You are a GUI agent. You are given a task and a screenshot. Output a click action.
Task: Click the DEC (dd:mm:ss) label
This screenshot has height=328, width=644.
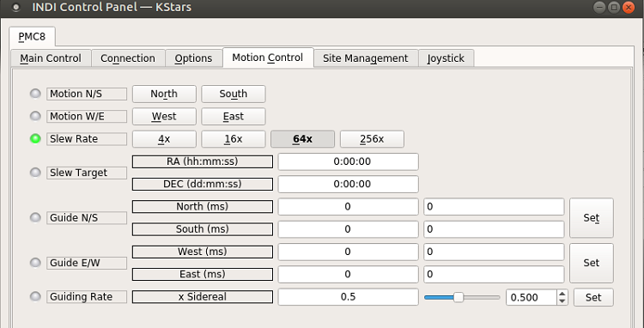[x=203, y=184]
